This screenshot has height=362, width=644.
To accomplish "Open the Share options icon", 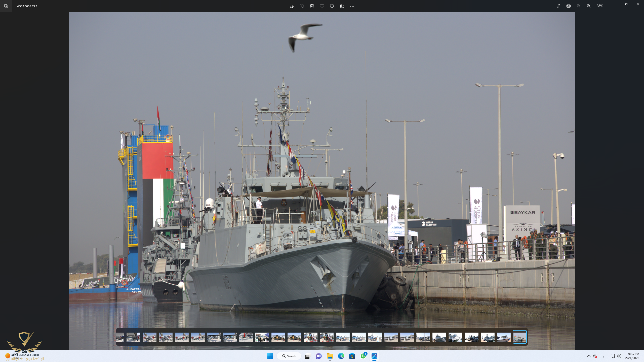I will tap(342, 6).
